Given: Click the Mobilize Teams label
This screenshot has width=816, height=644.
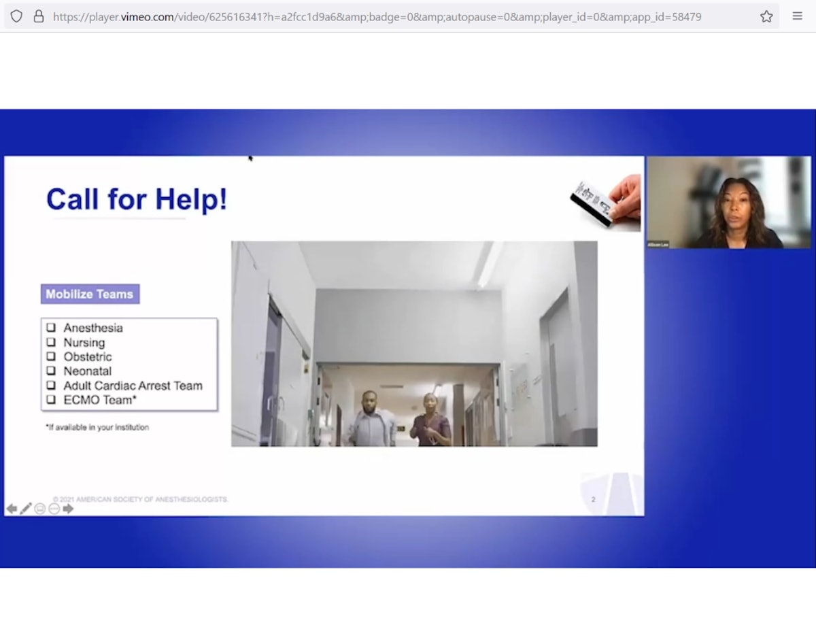Looking at the screenshot, I should coord(90,294).
